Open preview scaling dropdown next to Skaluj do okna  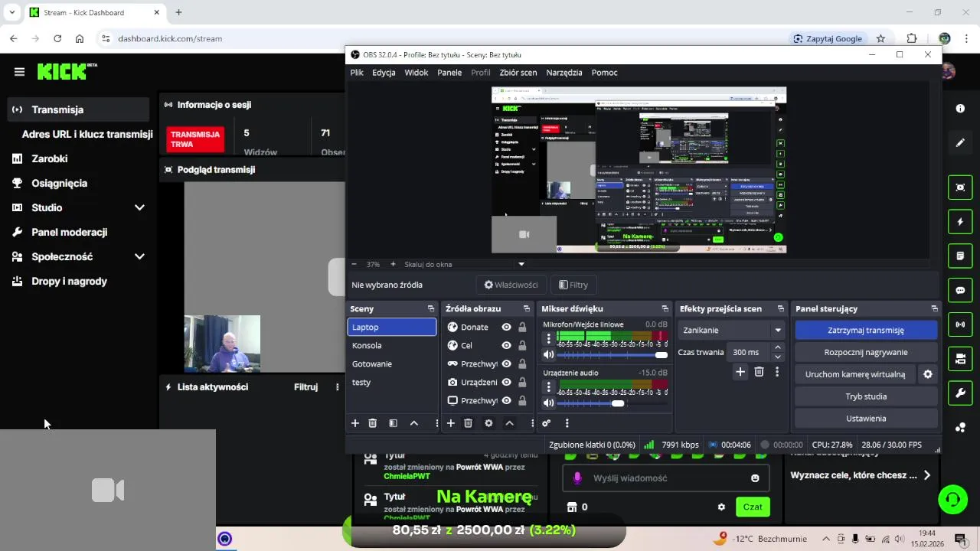[x=521, y=264]
